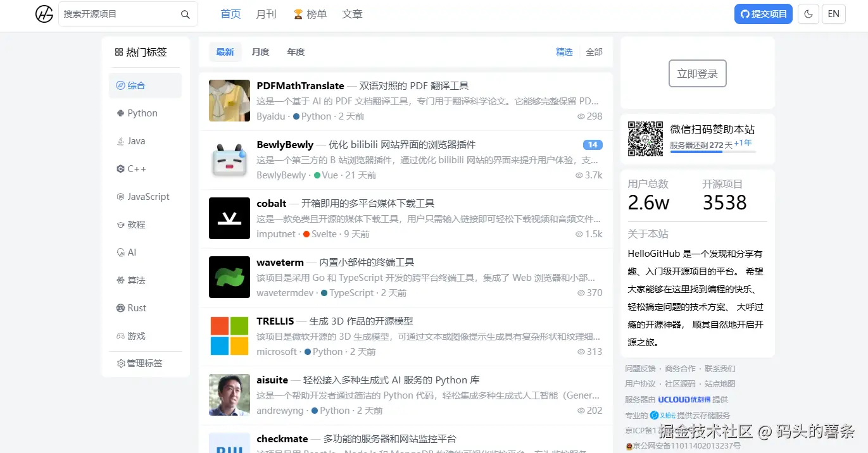
Task: Click the 站点地图 footer link
Action: click(720, 383)
